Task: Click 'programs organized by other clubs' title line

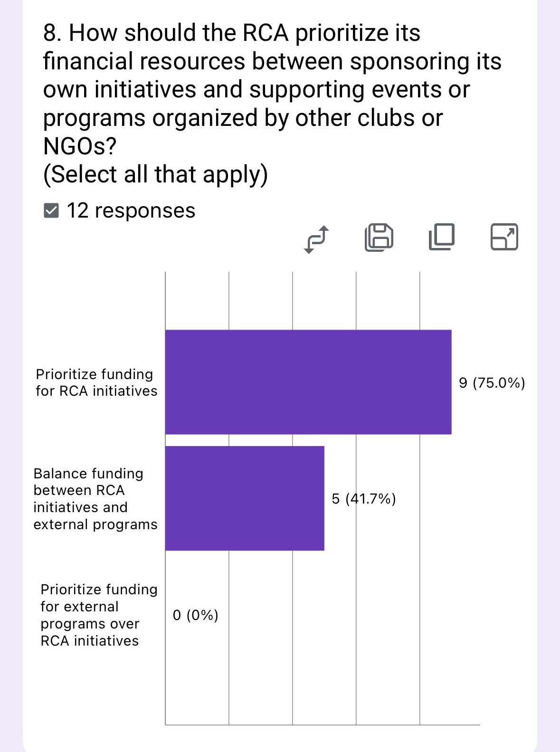Action: coord(242,118)
